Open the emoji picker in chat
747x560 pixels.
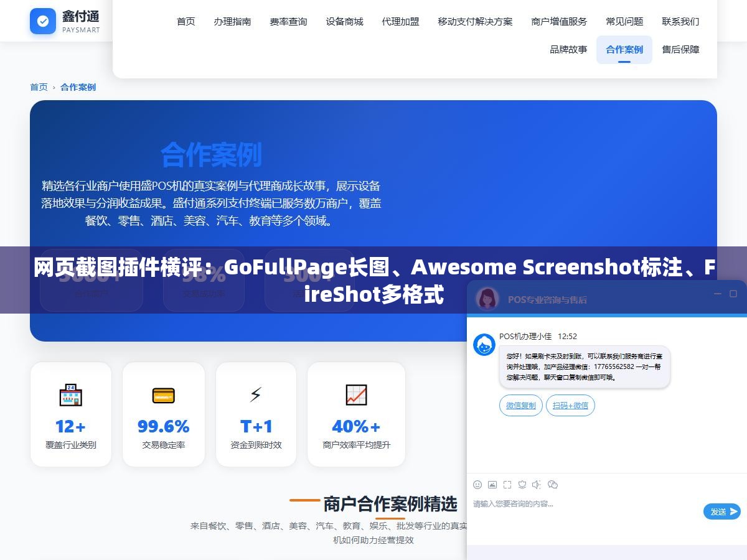pos(477,485)
